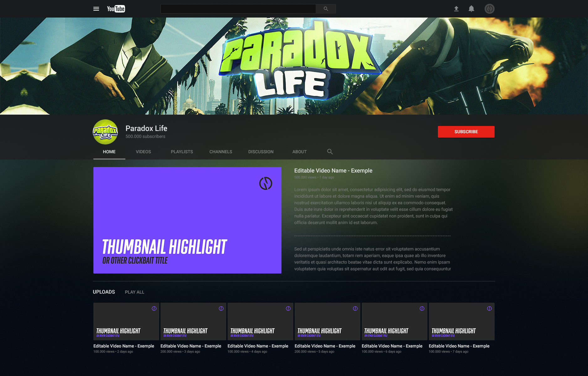Click the logo badge on featured thumbnail

click(x=266, y=183)
